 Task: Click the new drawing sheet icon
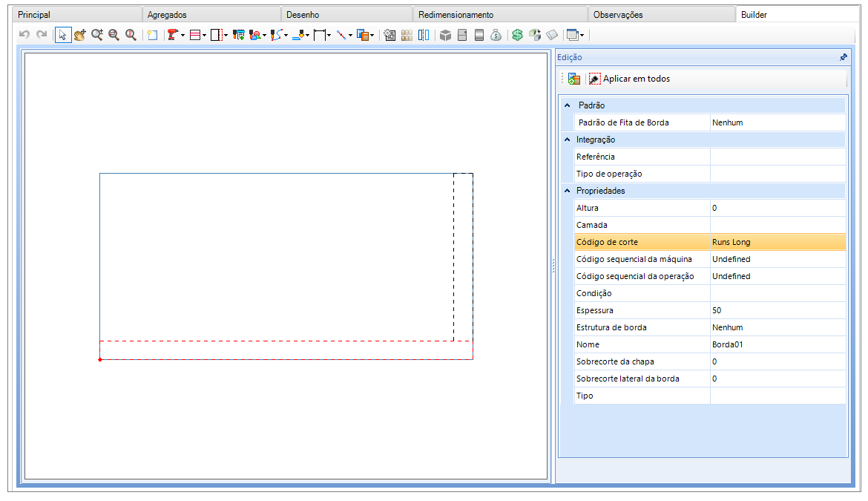(x=152, y=35)
